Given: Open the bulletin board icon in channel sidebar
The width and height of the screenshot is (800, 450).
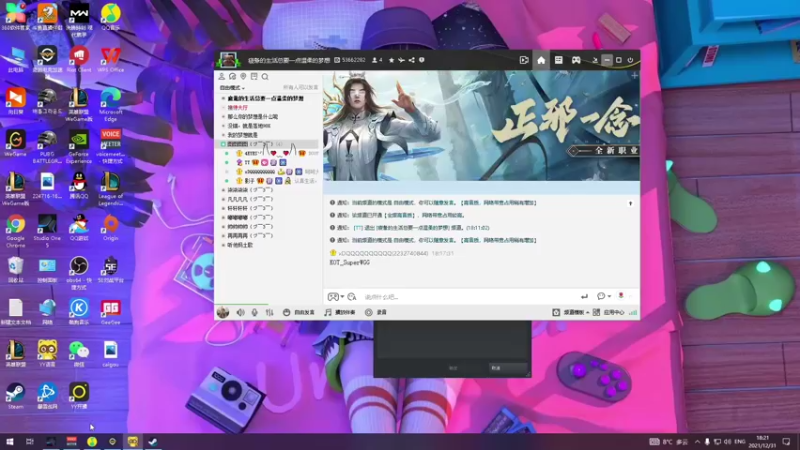Looking at the screenshot, I should (x=254, y=77).
